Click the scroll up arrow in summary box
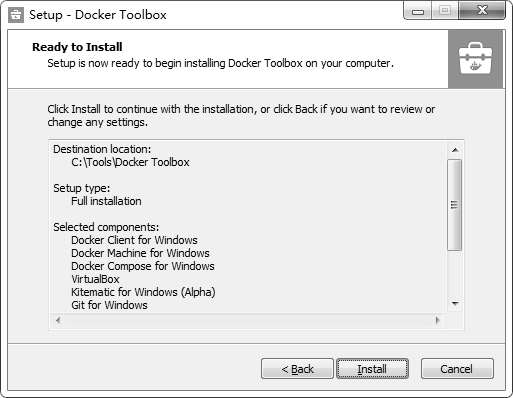 (x=455, y=150)
